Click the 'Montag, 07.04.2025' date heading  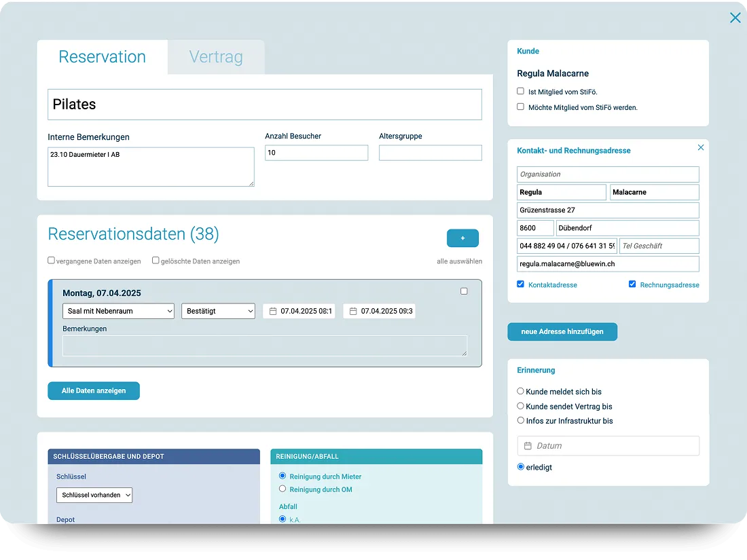(x=102, y=293)
